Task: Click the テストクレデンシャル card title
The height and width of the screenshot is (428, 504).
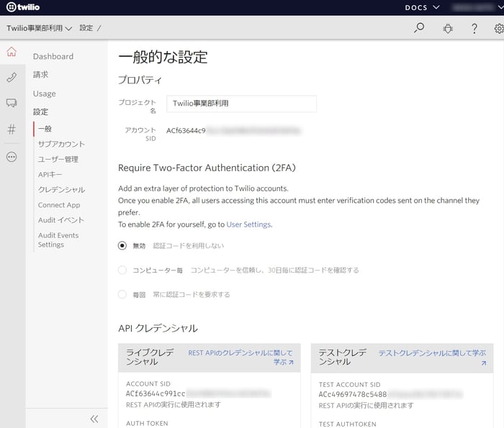Action: click(343, 357)
